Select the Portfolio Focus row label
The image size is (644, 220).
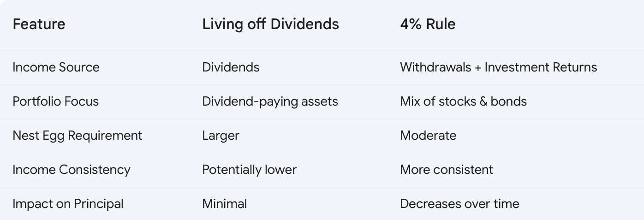(55, 101)
